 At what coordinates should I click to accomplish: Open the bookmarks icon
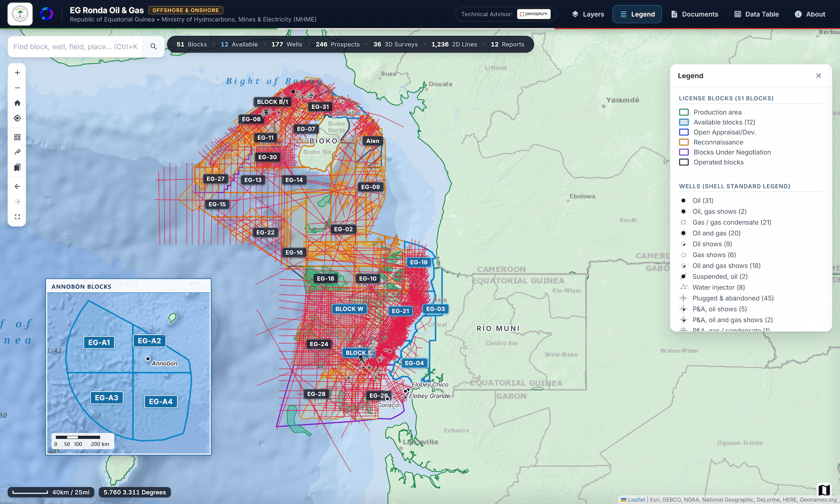pos(17,168)
